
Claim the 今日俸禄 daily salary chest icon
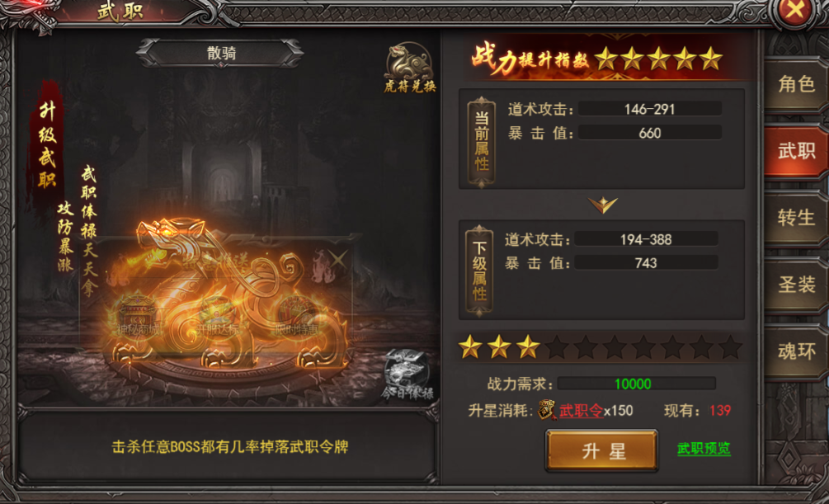click(x=407, y=374)
